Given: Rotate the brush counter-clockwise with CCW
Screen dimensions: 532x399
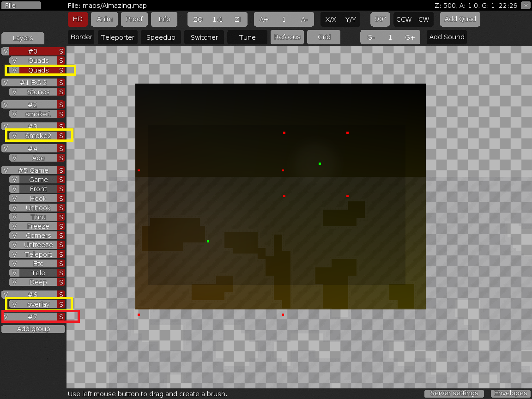Looking at the screenshot, I should click(404, 19).
